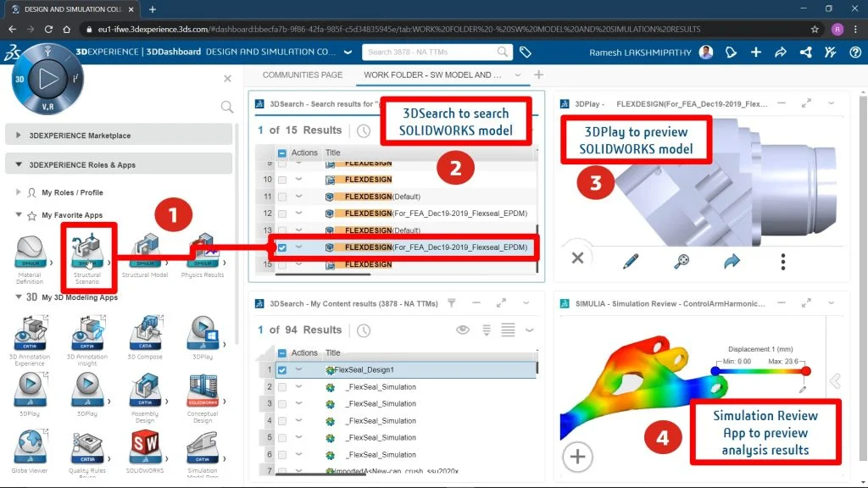This screenshot has width=868, height=488.
Task: Click the plus button in Simulation Review
Action: pos(577,457)
